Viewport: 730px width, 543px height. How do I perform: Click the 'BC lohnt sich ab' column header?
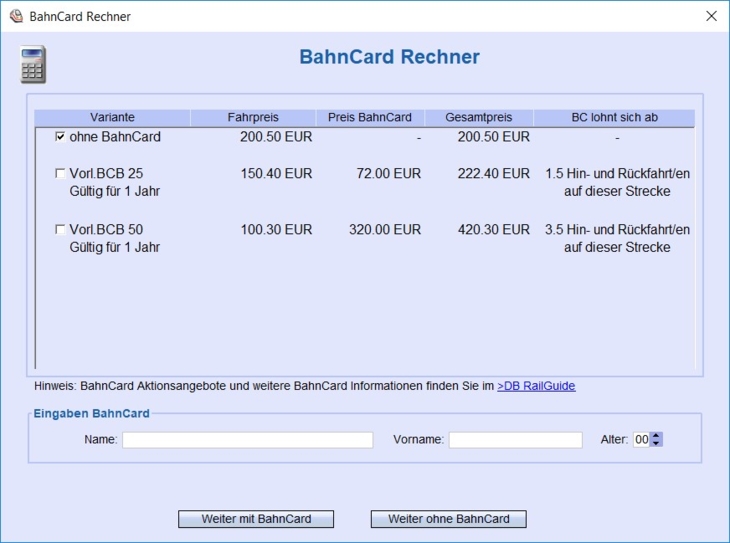pyautogui.click(x=614, y=117)
